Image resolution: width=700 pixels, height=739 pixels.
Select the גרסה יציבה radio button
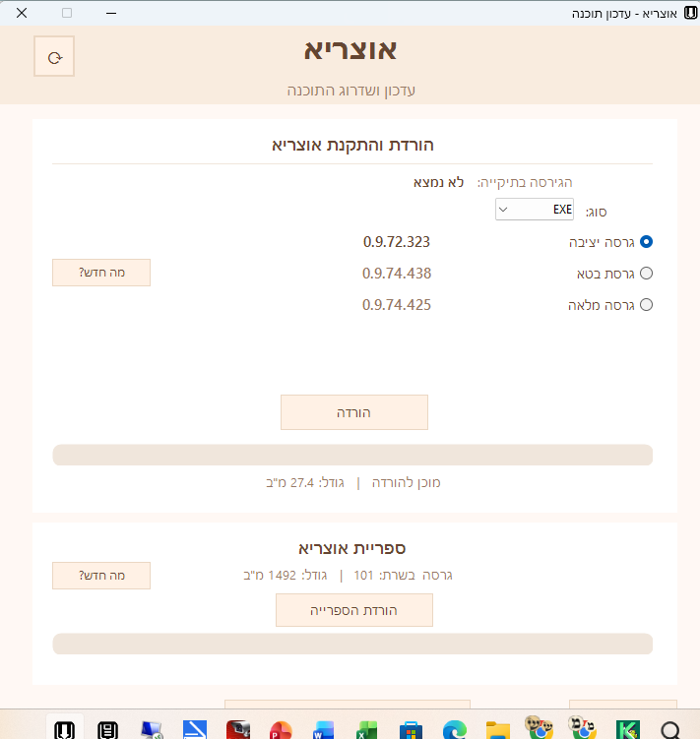tap(646, 241)
